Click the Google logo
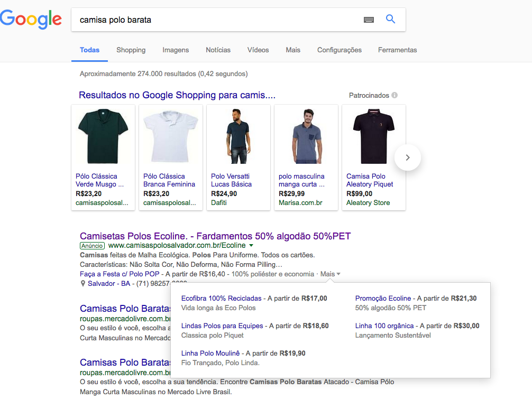 [31, 20]
